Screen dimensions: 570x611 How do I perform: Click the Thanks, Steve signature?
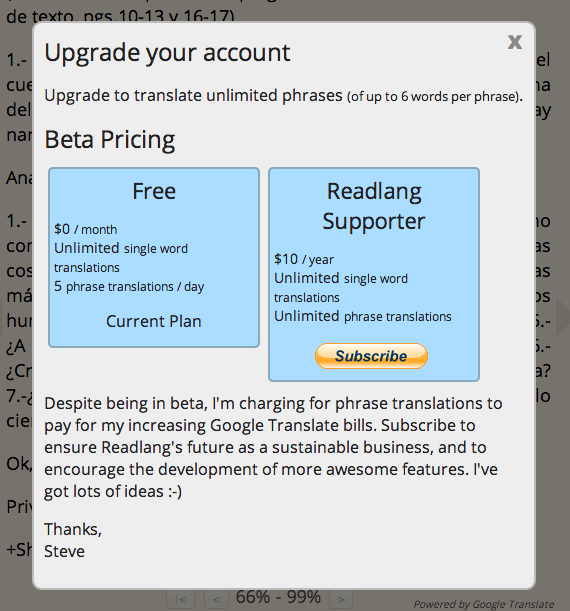tap(73, 540)
